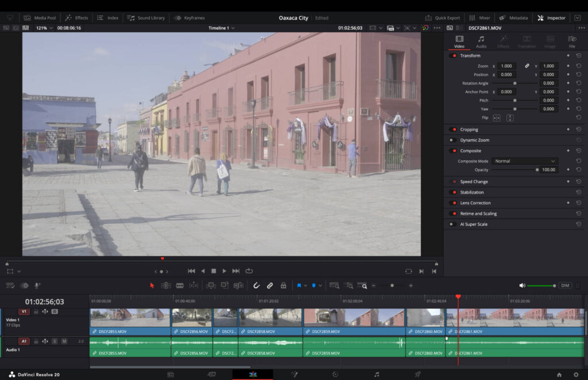Flip the clip horizontally in Inspector
The width and height of the screenshot is (588, 380).
click(497, 118)
